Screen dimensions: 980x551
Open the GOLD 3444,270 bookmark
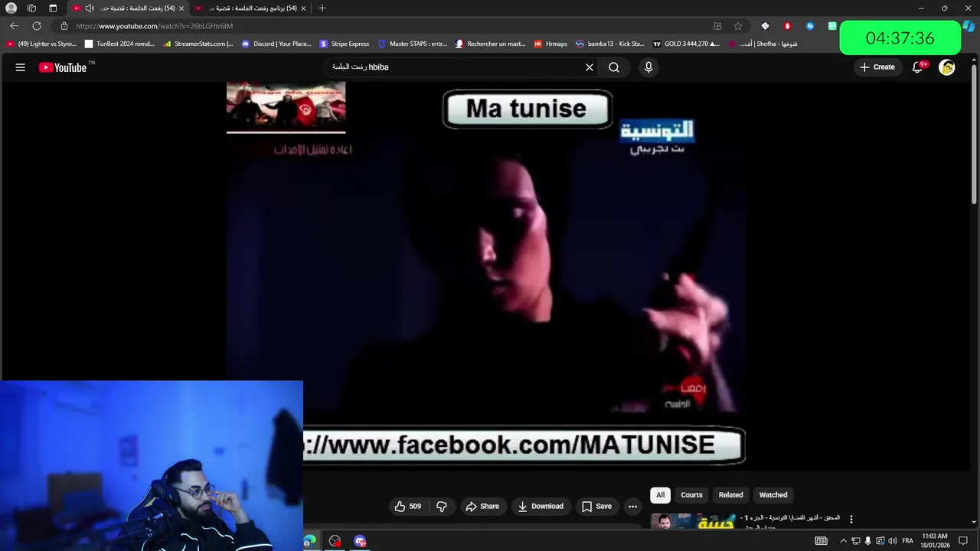tap(686, 44)
